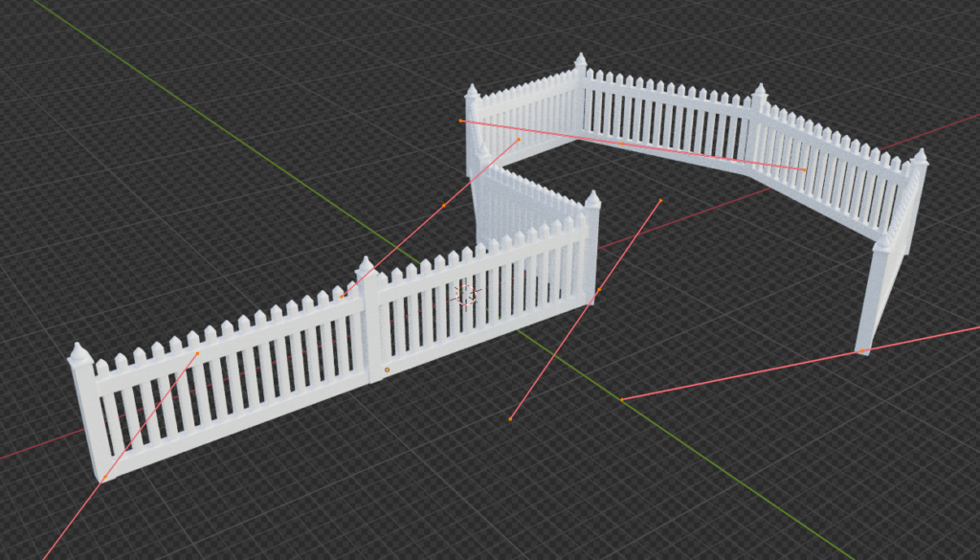Select the isolated curve endpoint right of the zigzag fence
Image resolution: width=980 pixels, height=560 pixels.
[660, 201]
